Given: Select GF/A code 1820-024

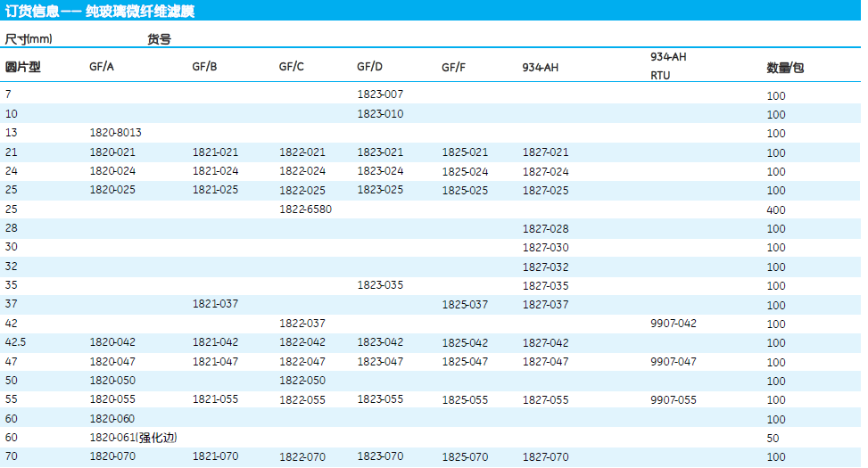Looking at the screenshot, I should pyautogui.click(x=113, y=171).
